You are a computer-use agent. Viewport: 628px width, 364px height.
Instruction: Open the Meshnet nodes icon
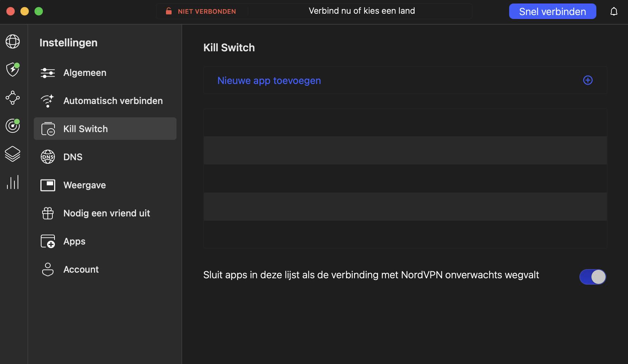click(13, 98)
